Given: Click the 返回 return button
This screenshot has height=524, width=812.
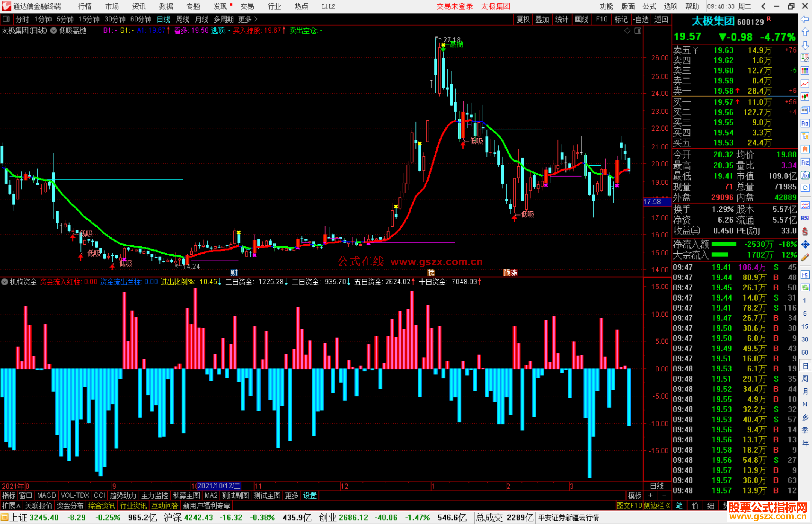Looking at the screenshot, I should tap(661, 19).
